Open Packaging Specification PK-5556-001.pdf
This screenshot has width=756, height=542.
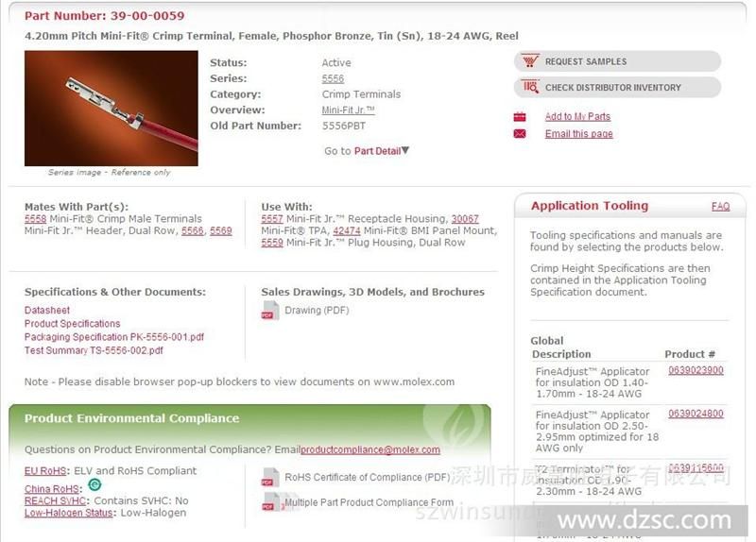pyautogui.click(x=114, y=337)
